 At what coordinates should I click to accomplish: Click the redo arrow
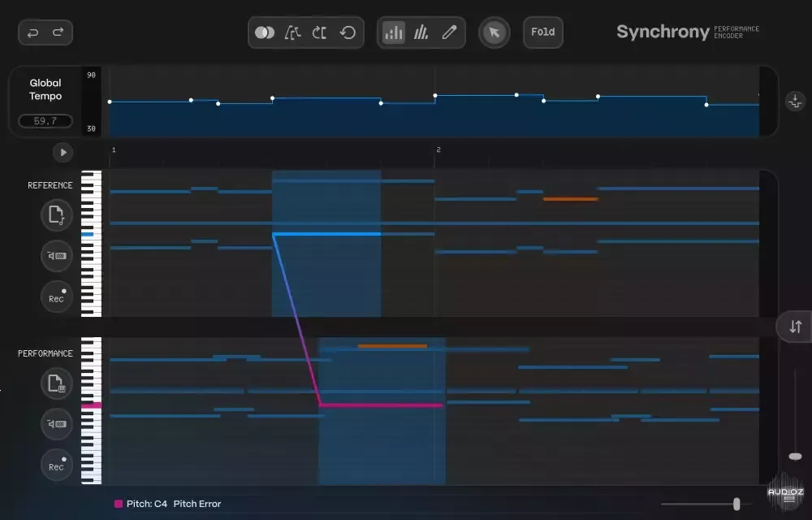58,32
